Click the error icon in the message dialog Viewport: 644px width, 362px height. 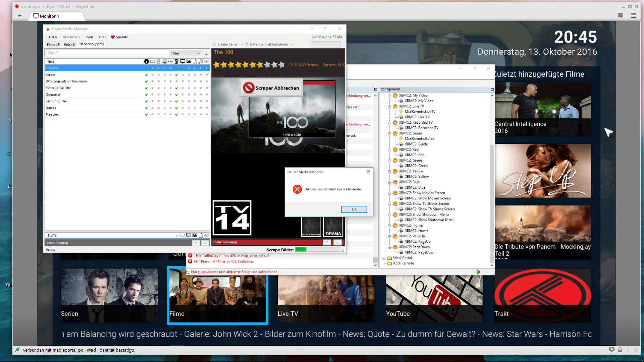click(x=297, y=189)
